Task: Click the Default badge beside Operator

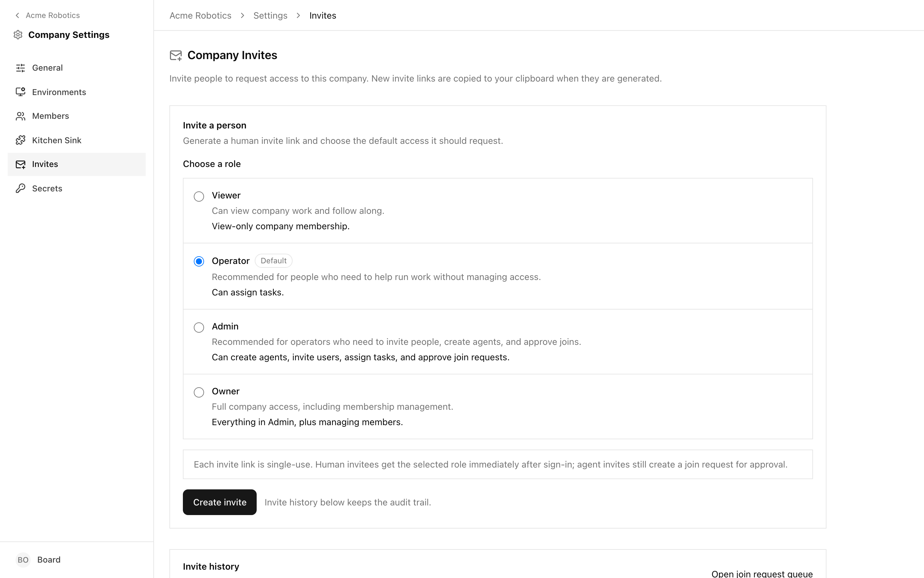Action: (273, 261)
